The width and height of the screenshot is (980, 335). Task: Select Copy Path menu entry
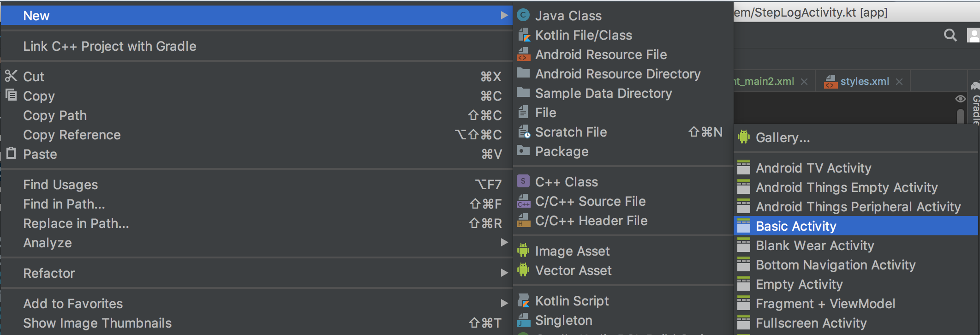pos(257,115)
